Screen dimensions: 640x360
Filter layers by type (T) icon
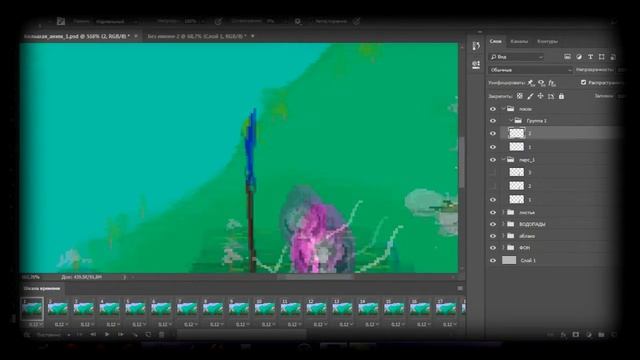[590, 57]
